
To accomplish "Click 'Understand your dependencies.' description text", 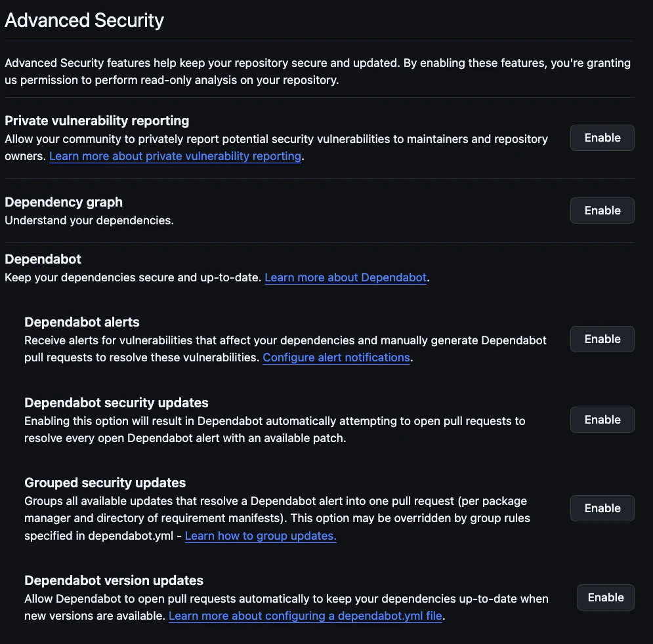I will 89,220.
